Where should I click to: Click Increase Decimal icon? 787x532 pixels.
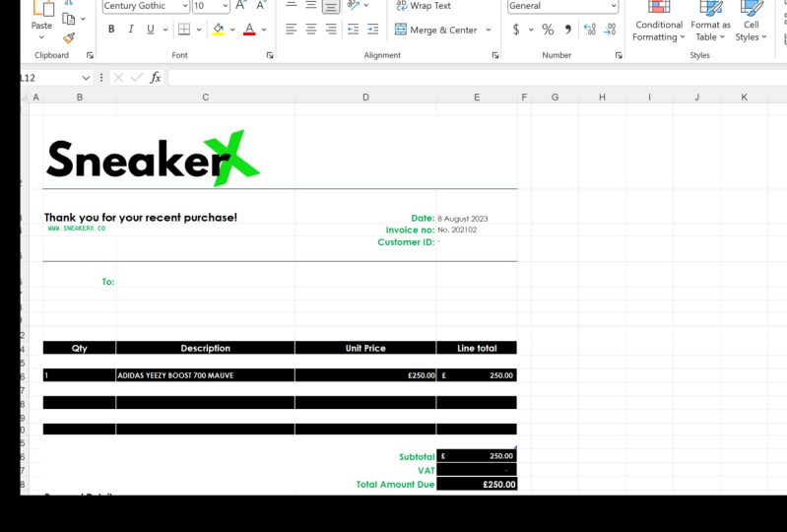(590, 30)
